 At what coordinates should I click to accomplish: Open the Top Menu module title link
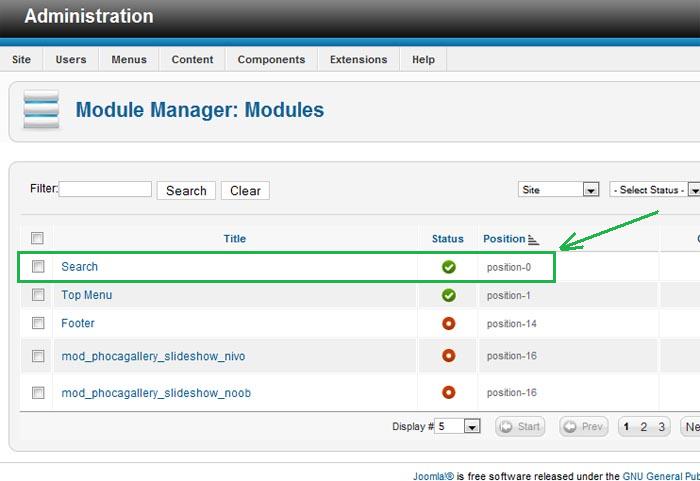tap(87, 295)
